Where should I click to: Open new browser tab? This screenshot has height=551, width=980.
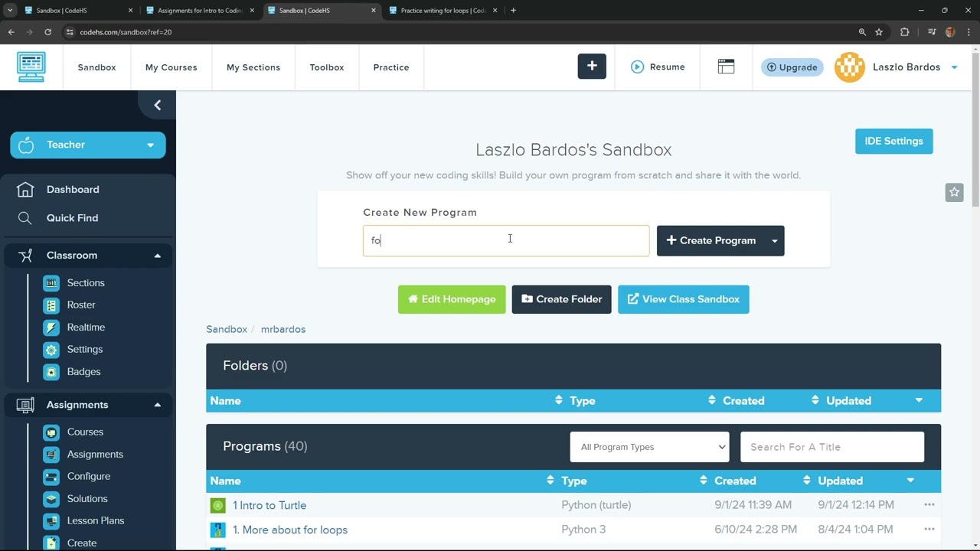513,11
